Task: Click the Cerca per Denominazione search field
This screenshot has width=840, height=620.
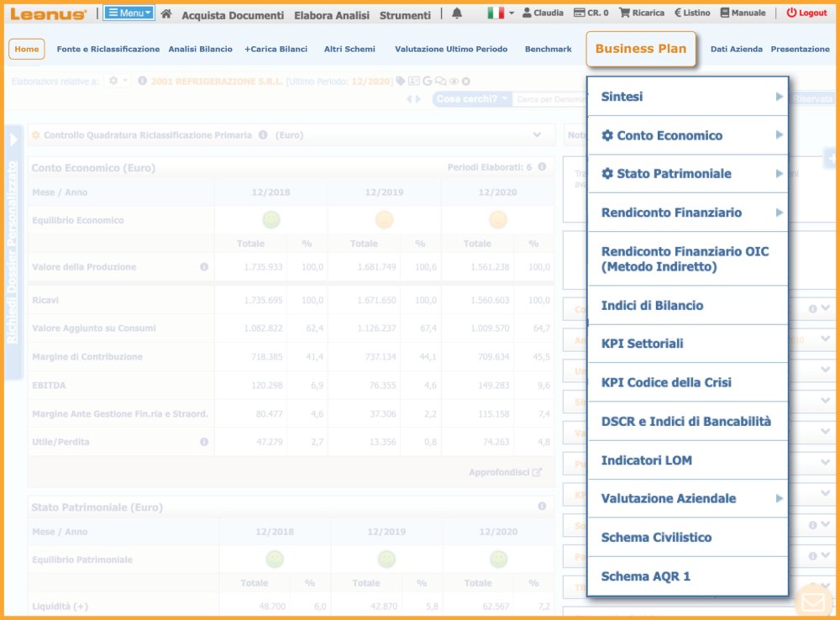Action: (x=549, y=99)
